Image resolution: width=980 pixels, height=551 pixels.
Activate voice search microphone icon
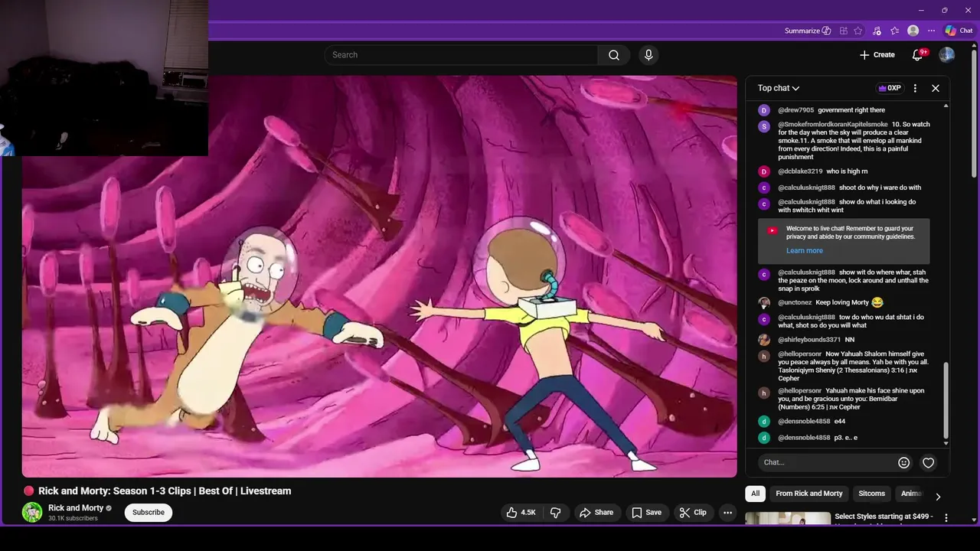click(x=648, y=55)
